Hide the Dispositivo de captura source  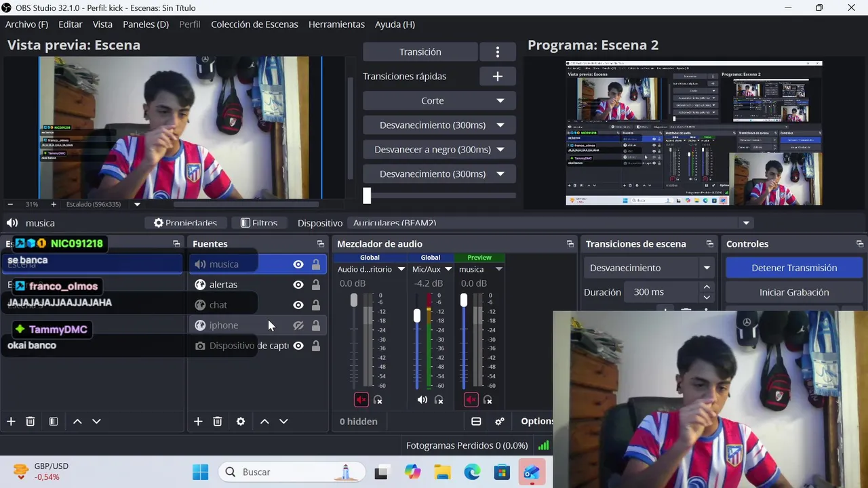point(298,346)
